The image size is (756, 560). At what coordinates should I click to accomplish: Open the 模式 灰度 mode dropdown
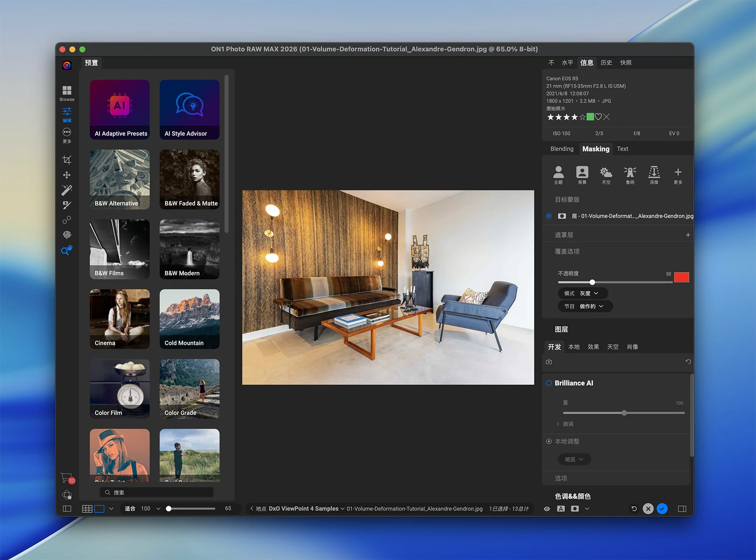coord(582,293)
